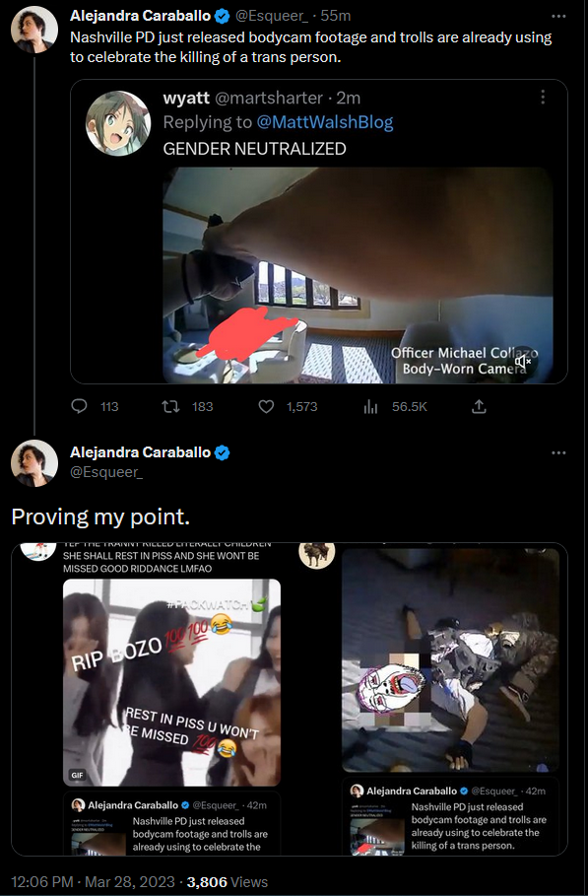Screen dimensions: 588x896
Task: Click the @Esqueer_ handle in top tweet
Action: point(271,16)
